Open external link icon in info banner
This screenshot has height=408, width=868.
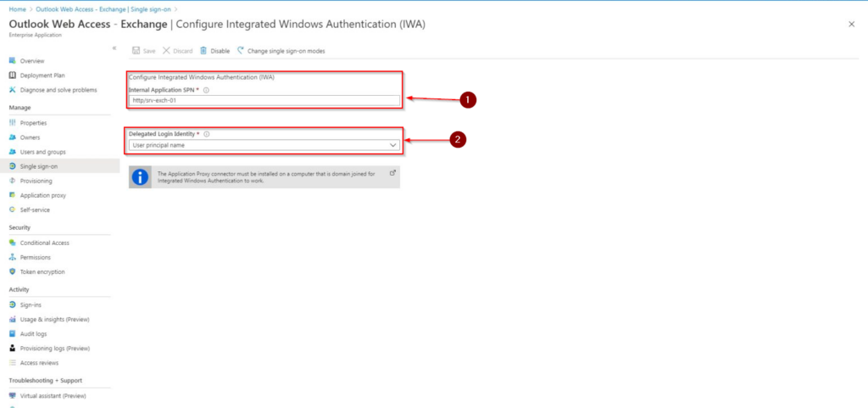click(392, 173)
